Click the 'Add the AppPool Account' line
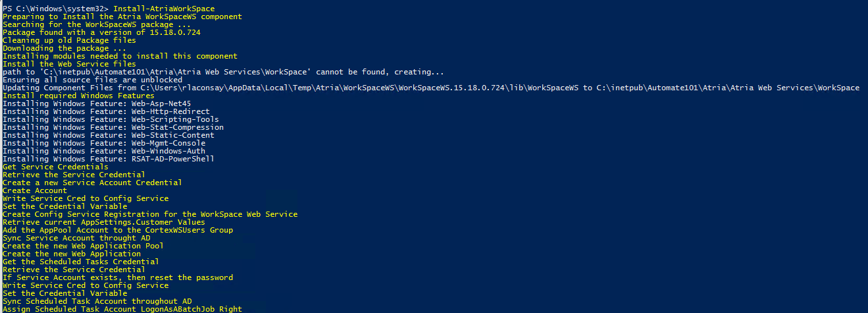The height and width of the screenshot is (313, 868). point(117,230)
